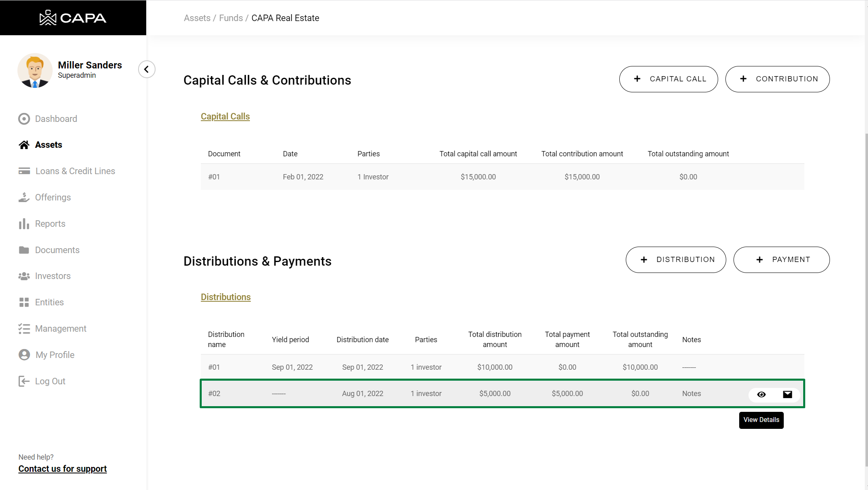The width and height of the screenshot is (868, 490).
Task: Navigate to Reports in sidebar
Action: [50, 224]
